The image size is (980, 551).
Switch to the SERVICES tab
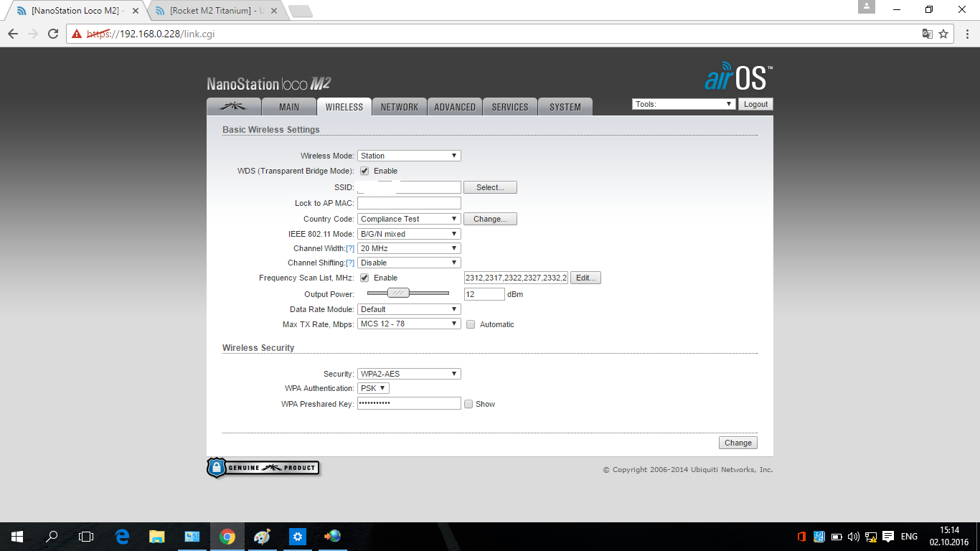pos(510,107)
